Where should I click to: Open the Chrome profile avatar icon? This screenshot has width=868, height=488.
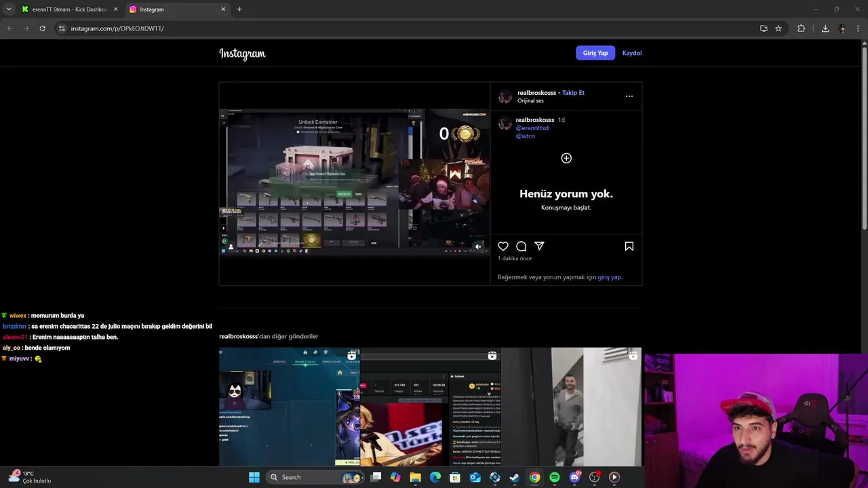click(x=842, y=28)
